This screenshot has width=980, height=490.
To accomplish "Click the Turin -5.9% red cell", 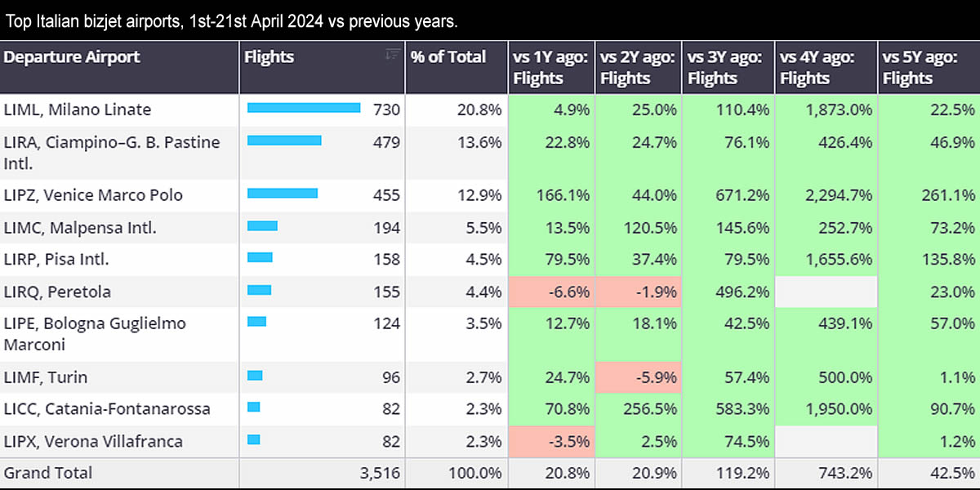I will coord(638,377).
